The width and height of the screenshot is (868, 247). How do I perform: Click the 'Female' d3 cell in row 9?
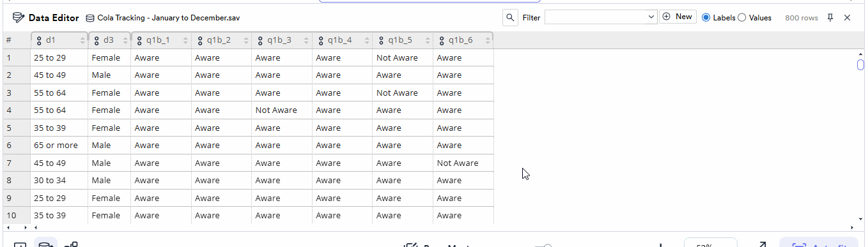110,198
